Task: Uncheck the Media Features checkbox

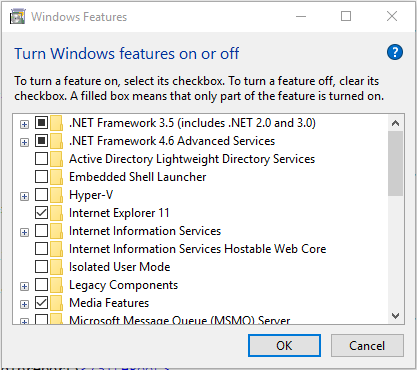Action: (x=41, y=303)
